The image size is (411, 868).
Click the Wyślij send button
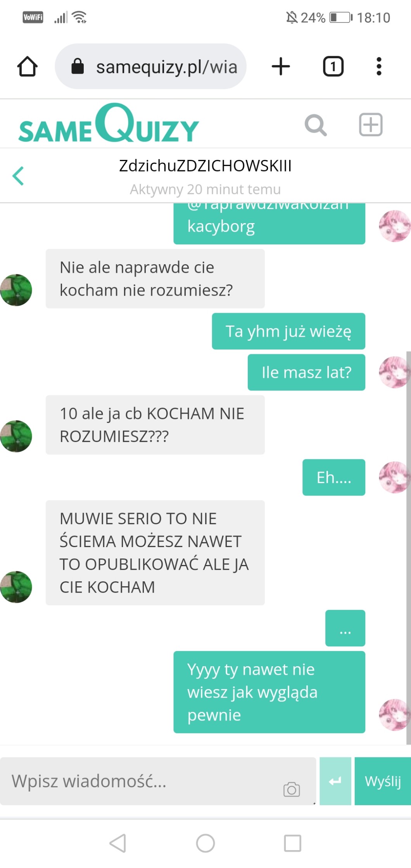[383, 781]
